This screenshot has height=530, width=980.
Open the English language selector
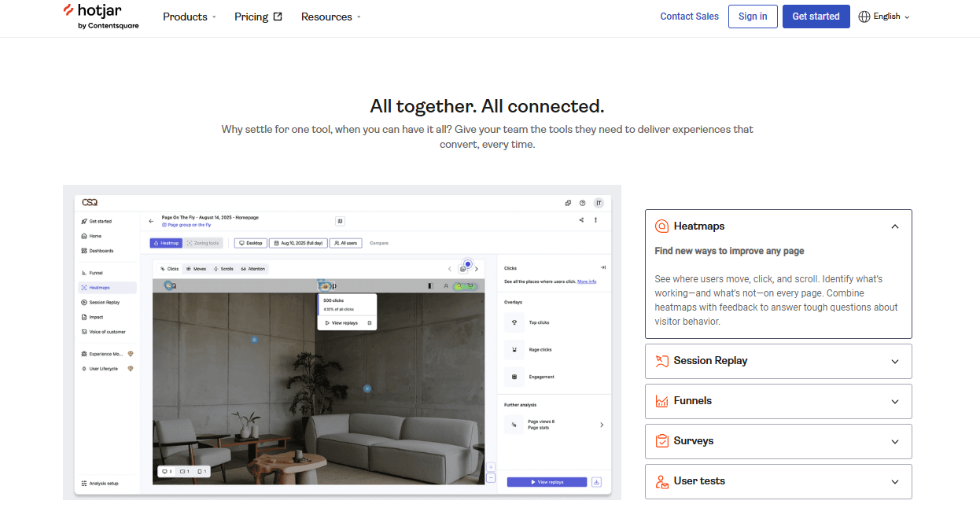884,17
